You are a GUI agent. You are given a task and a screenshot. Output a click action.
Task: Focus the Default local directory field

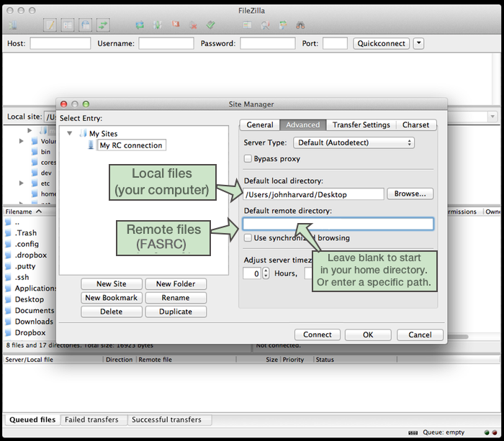point(313,194)
